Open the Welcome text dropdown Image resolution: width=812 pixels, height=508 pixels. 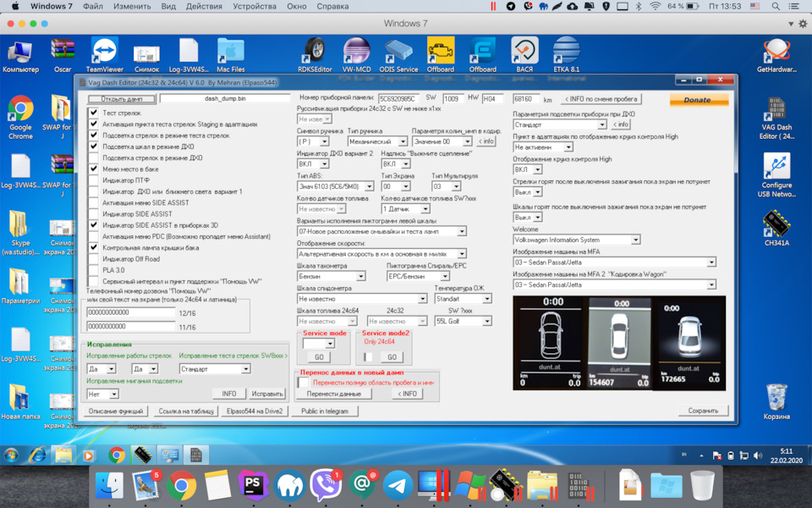[x=576, y=240]
